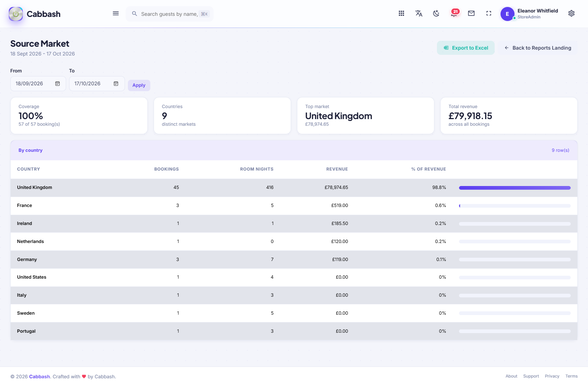
Task: Click the Total revenue £79,918.15 value
Action: click(x=470, y=116)
